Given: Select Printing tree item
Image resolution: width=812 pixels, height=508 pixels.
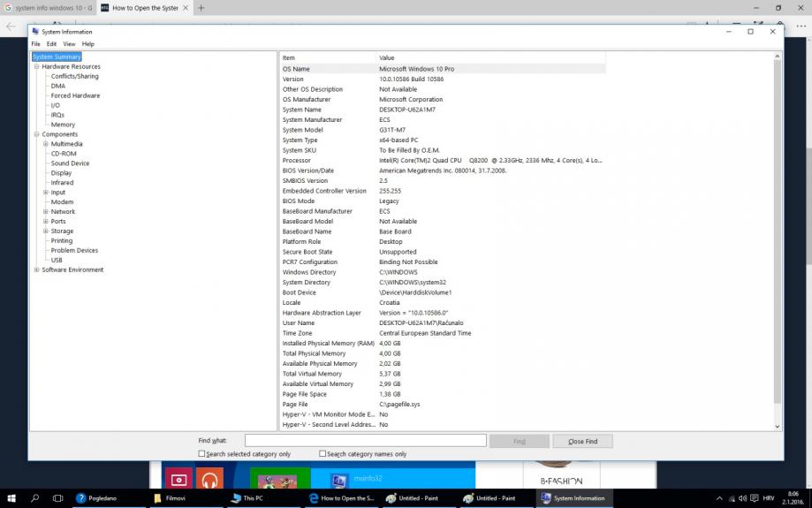Looking at the screenshot, I should [62, 241].
